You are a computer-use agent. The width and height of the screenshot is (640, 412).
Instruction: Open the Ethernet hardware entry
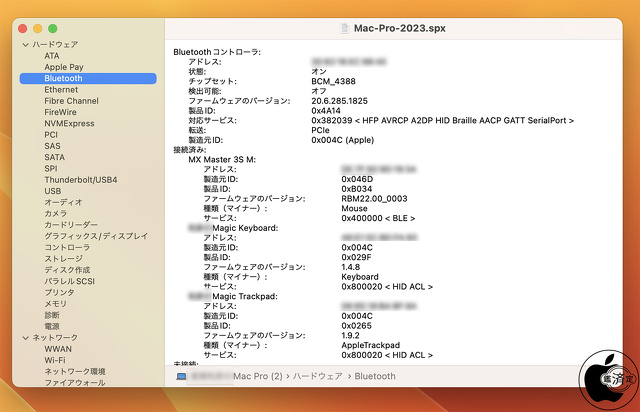61,89
